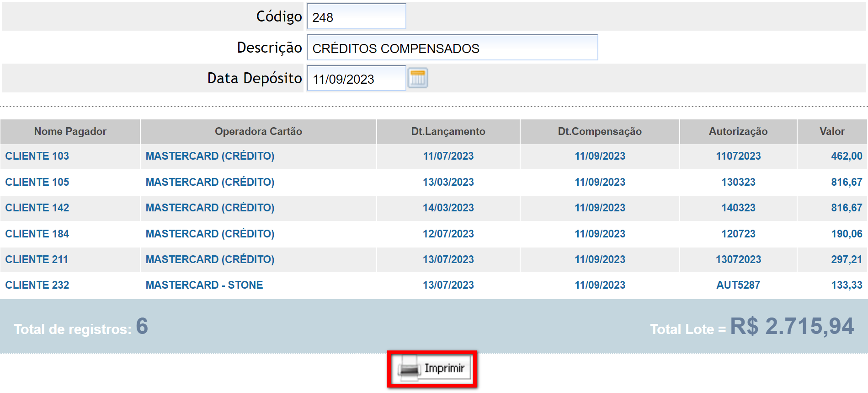
Task: Click the Dt.Compensação column header
Action: (599, 132)
